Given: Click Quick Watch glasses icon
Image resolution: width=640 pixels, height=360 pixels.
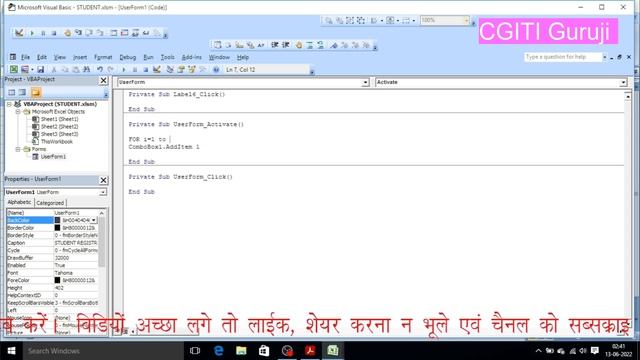Looking at the screenshot, I should [x=146, y=33].
